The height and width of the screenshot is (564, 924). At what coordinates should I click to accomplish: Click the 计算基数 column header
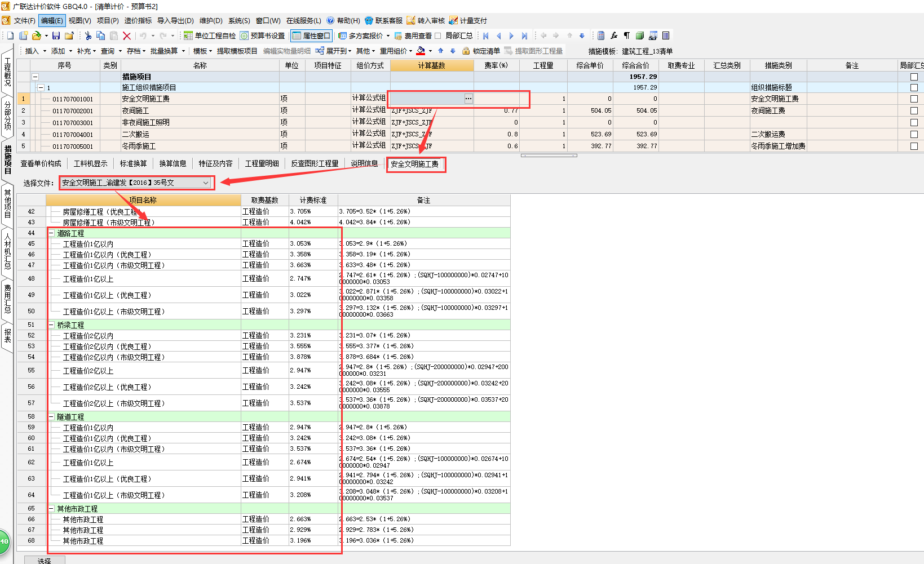432,65
